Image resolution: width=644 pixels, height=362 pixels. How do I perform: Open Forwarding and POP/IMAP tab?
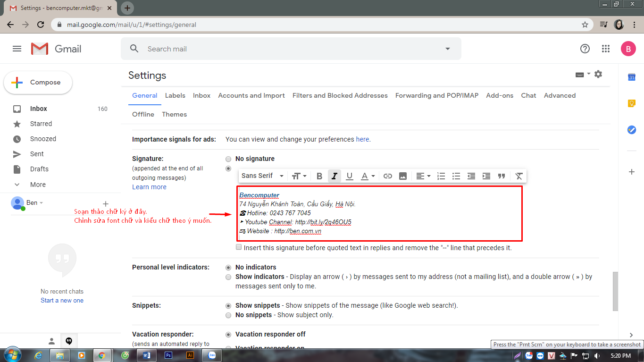(x=437, y=95)
